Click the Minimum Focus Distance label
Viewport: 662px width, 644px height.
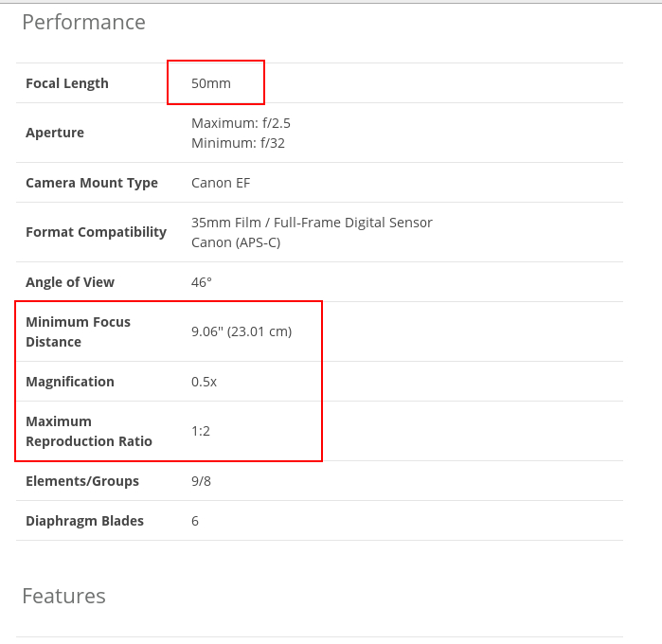78,331
